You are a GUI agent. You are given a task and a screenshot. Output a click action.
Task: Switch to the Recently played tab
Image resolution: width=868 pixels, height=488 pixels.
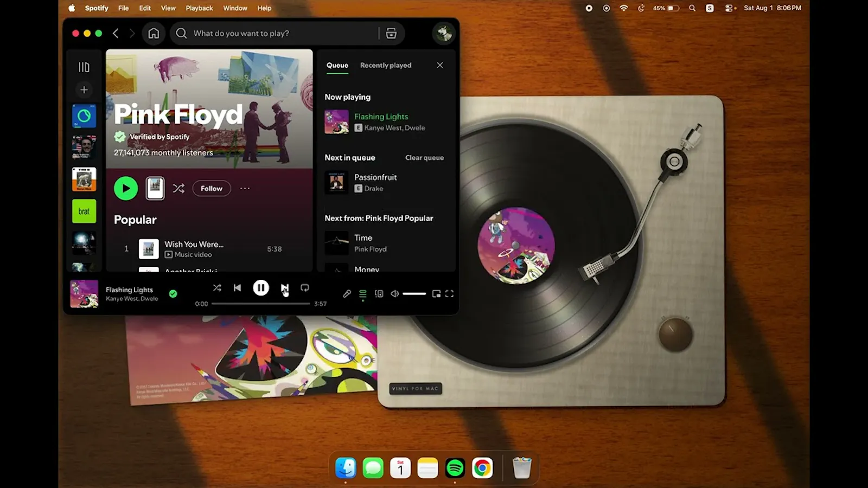tap(386, 65)
